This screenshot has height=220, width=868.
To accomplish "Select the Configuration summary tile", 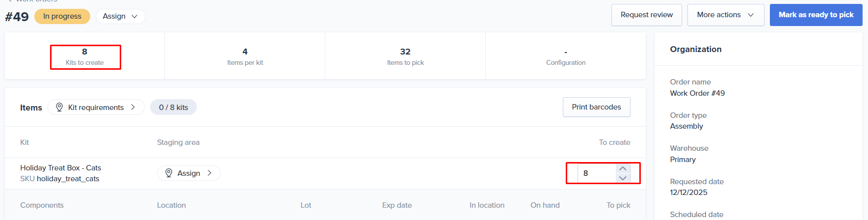I will pyautogui.click(x=566, y=56).
